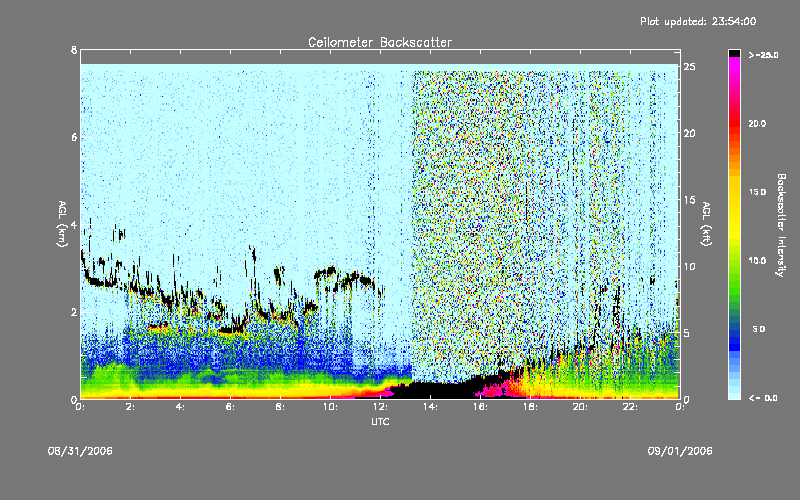This screenshot has height=500, width=800.
Task: Click the 8 tick on the km axis
Action: click(x=74, y=50)
